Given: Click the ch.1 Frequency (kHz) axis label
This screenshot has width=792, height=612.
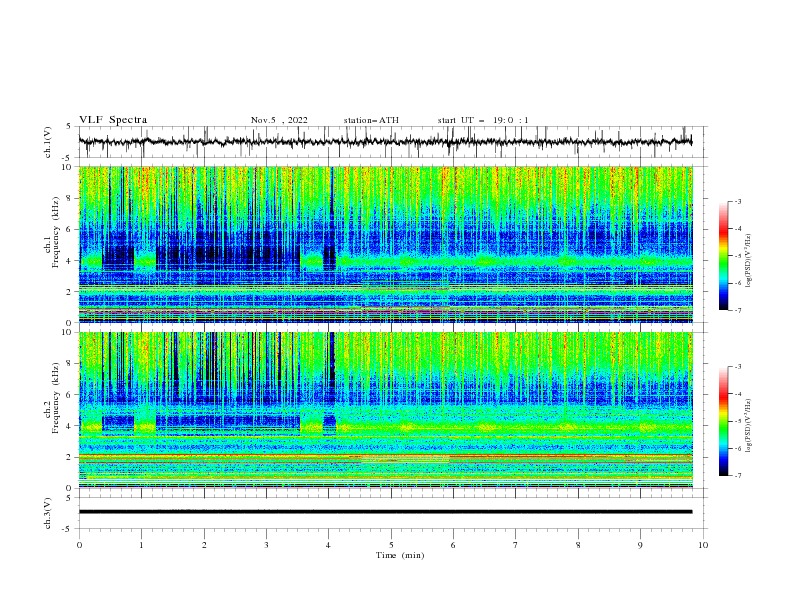Looking at the screenshot, I should [x=52, y=232].
